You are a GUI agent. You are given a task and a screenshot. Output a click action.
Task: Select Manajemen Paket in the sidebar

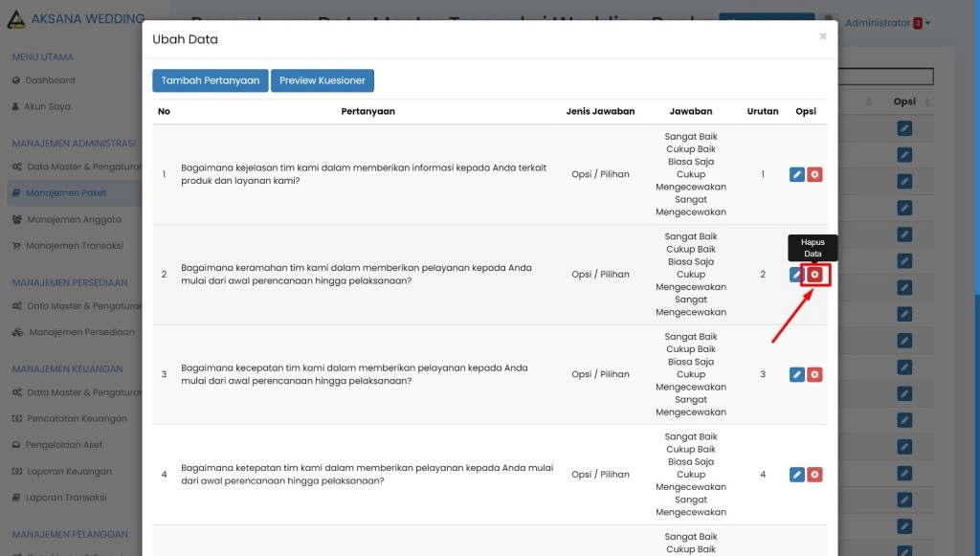(66, 193)
